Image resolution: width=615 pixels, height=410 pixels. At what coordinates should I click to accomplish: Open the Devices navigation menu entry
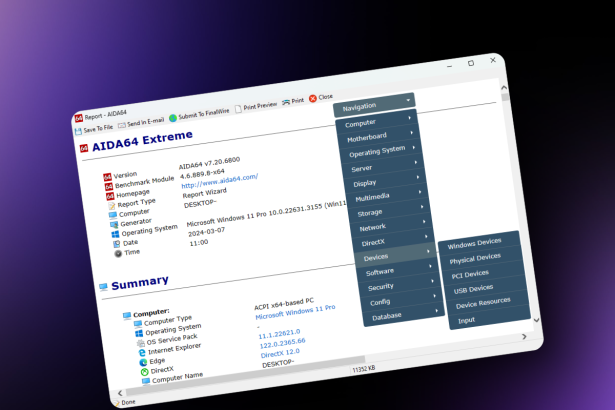[x=395, y=255]
